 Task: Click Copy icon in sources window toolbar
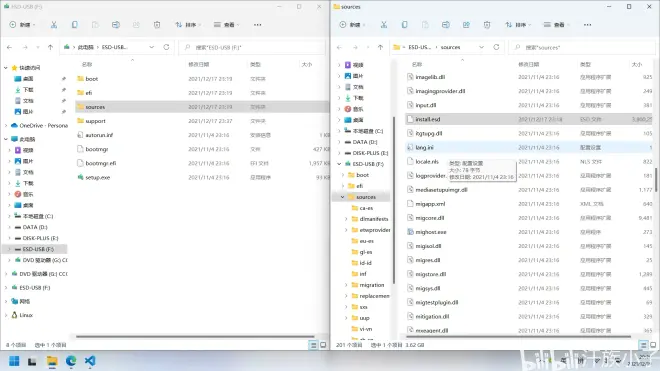[405, 25]
